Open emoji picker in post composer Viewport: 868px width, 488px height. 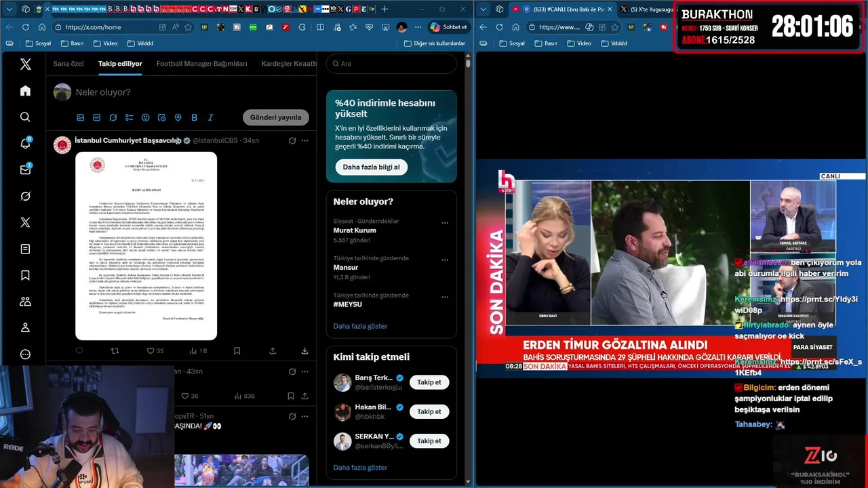tap(145, 117)
